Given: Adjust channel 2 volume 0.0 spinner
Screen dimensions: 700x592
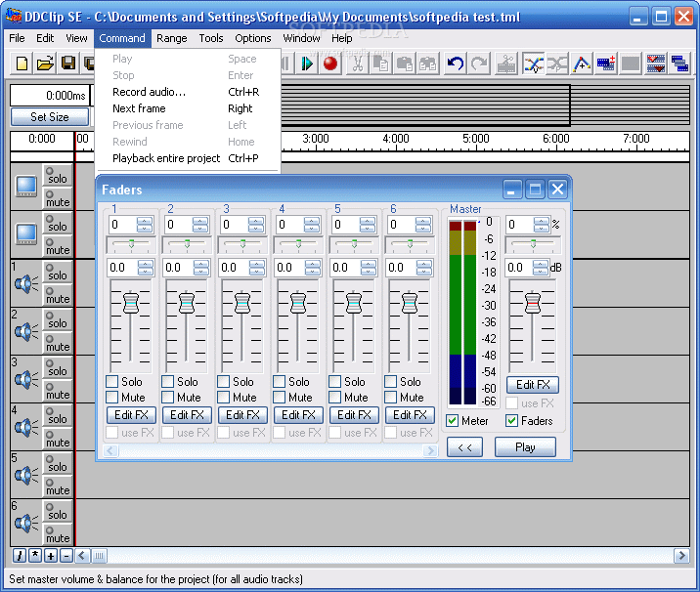Looking at the screenshot, I should point(201,268).
